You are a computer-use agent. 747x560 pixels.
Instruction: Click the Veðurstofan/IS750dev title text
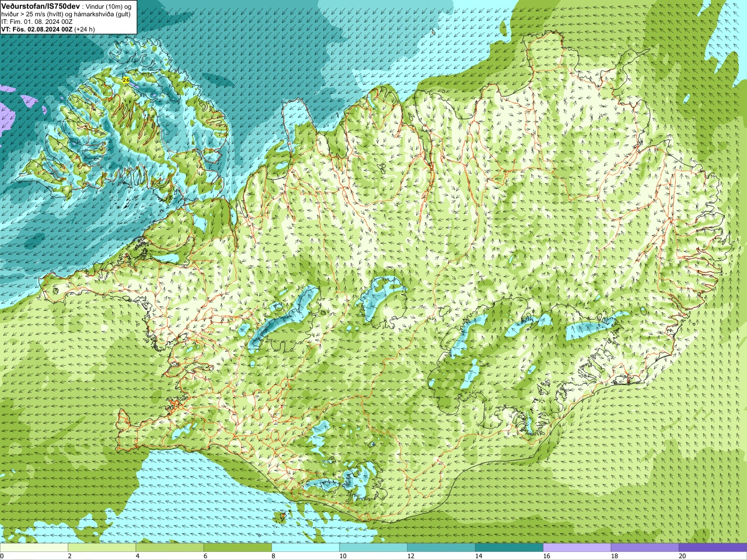pos(40,5)
